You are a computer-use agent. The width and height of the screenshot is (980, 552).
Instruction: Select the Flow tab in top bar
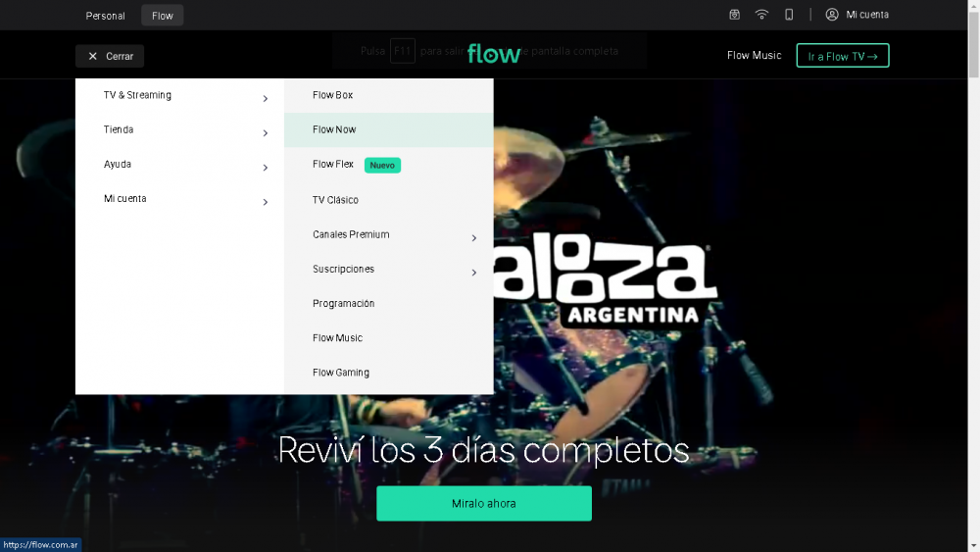point(163,16)
